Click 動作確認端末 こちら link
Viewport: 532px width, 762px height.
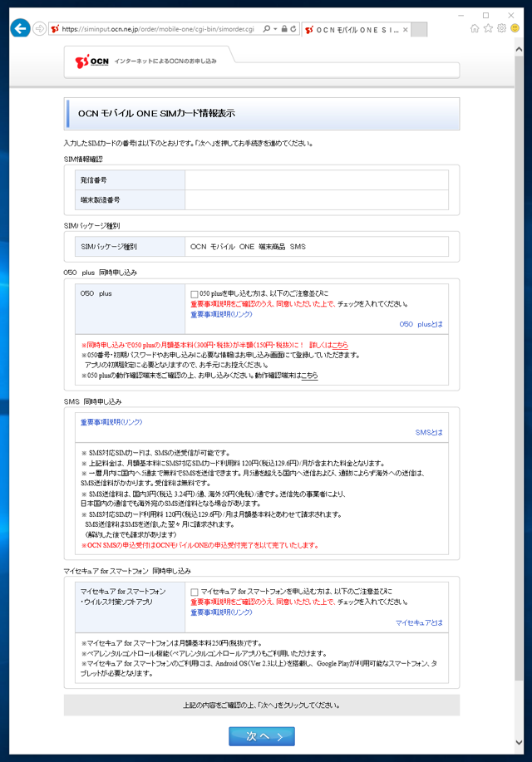coord(309,375)
